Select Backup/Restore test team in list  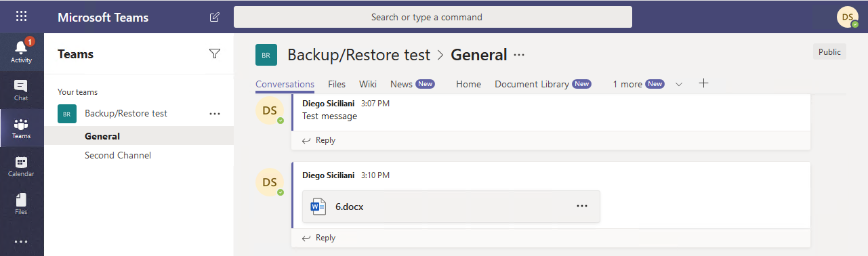126,113
